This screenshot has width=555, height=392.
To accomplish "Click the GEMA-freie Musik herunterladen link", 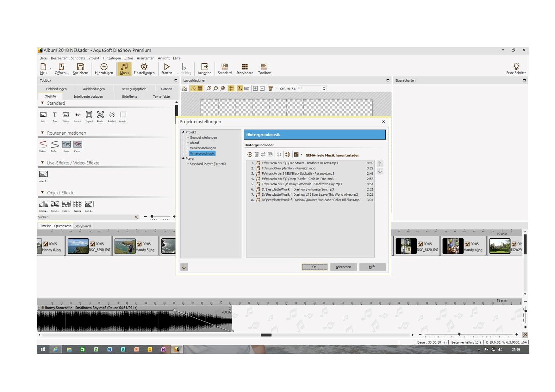I will 332,155.
